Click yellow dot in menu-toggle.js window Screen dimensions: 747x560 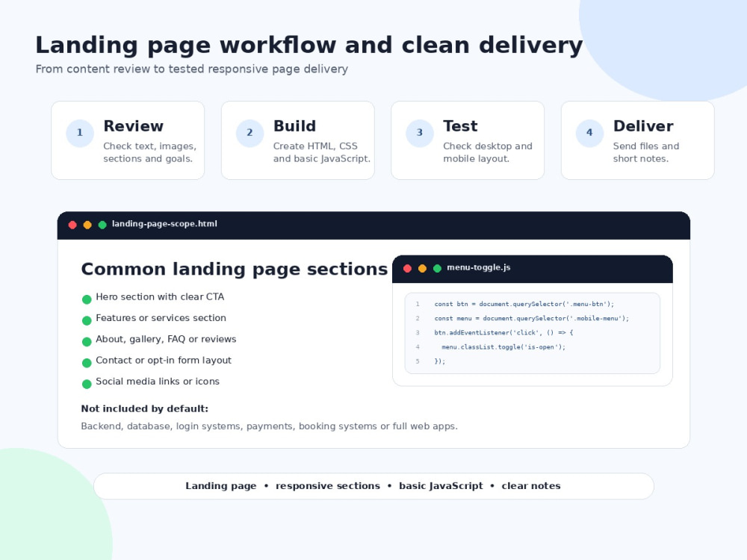point(422,269)
